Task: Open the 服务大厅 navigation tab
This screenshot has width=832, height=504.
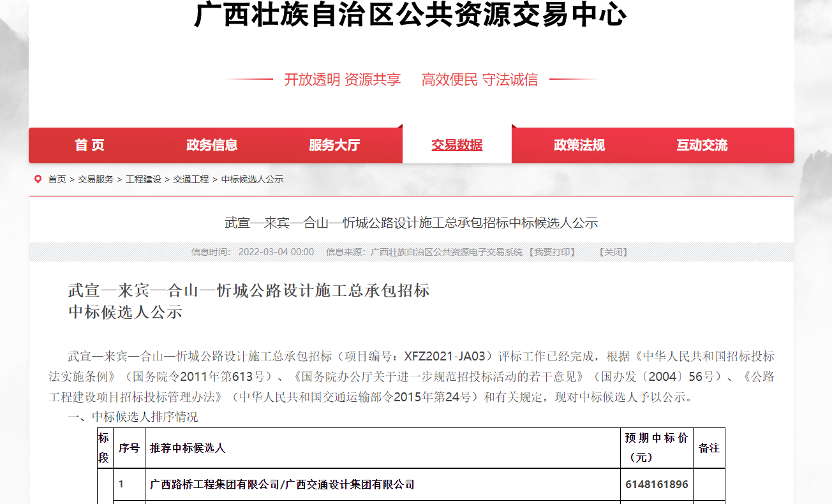Action: point(334,145)
